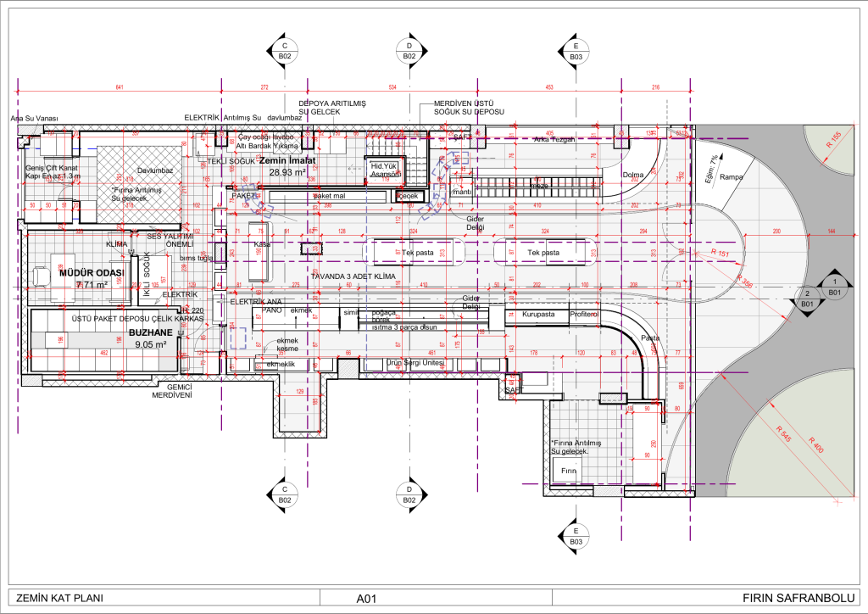Click the Profiterol counter label
Viewport: 868px width, 614px height.
(584, 314)
